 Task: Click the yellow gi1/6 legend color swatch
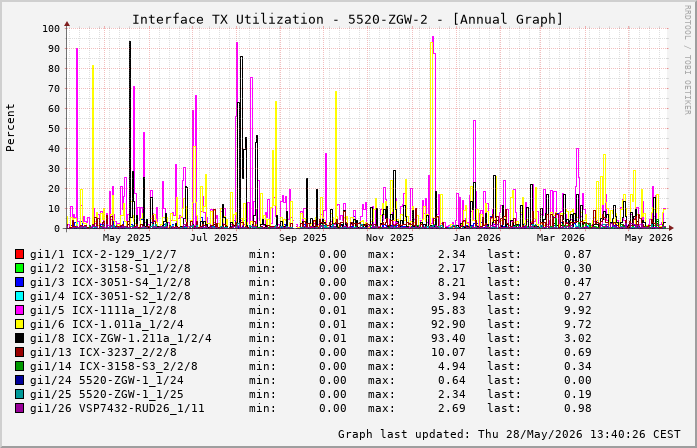click(20, 324)
